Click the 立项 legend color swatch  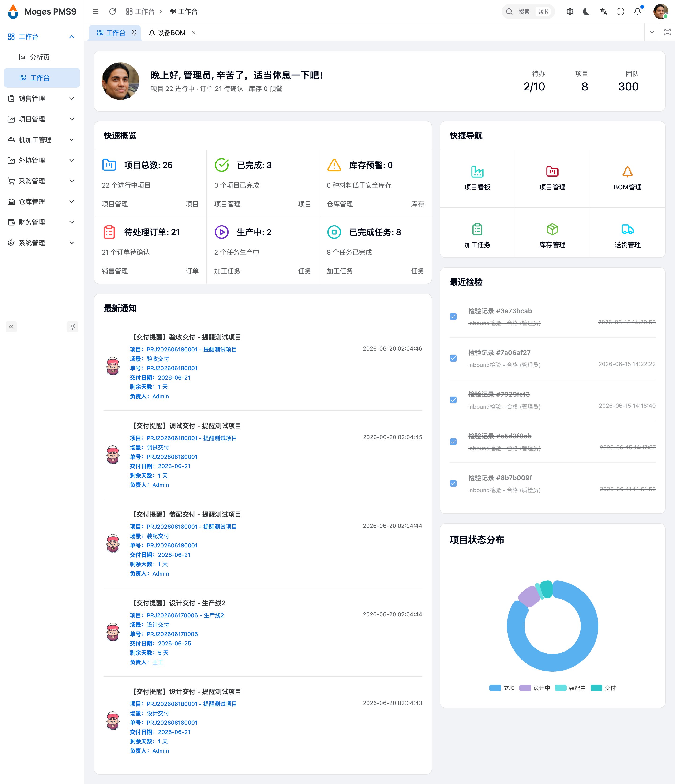pos(495,688)
